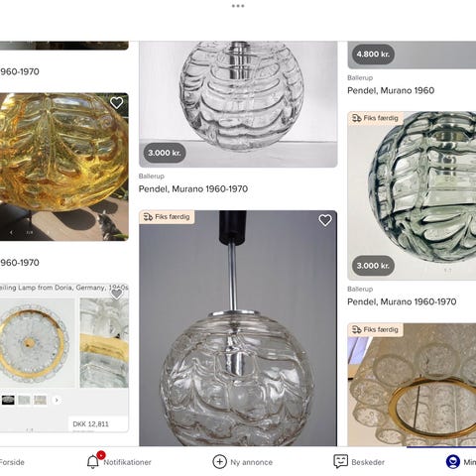Toggle heart on grey background pendant listing
The height and width of the screenshot is (476, 476).
click(325, 220)
